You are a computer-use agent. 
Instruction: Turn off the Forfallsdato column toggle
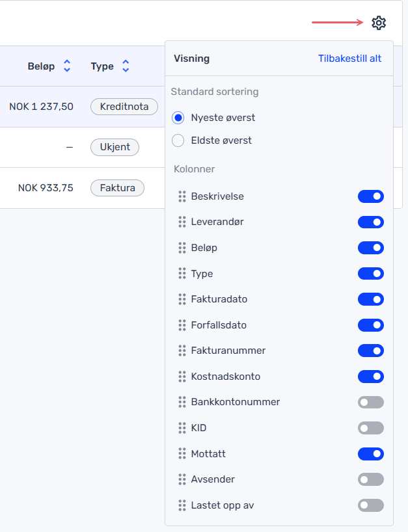point(371,325)
